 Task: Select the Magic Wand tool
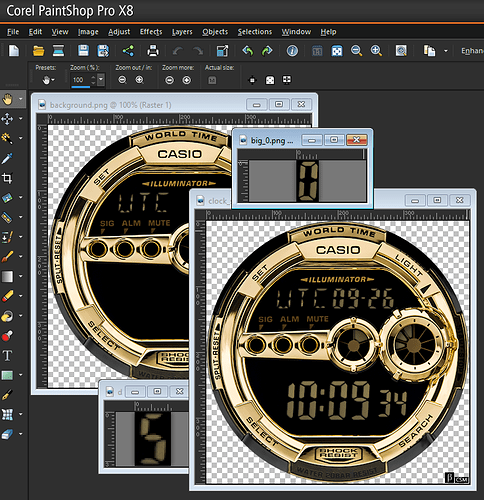click(x=7, y=138)
